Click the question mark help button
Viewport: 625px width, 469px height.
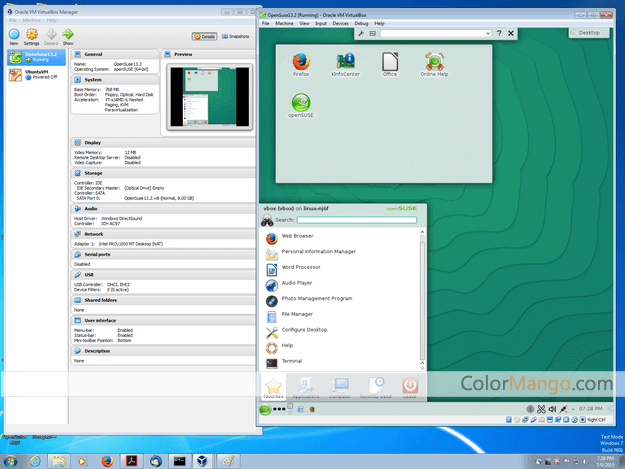499,33
